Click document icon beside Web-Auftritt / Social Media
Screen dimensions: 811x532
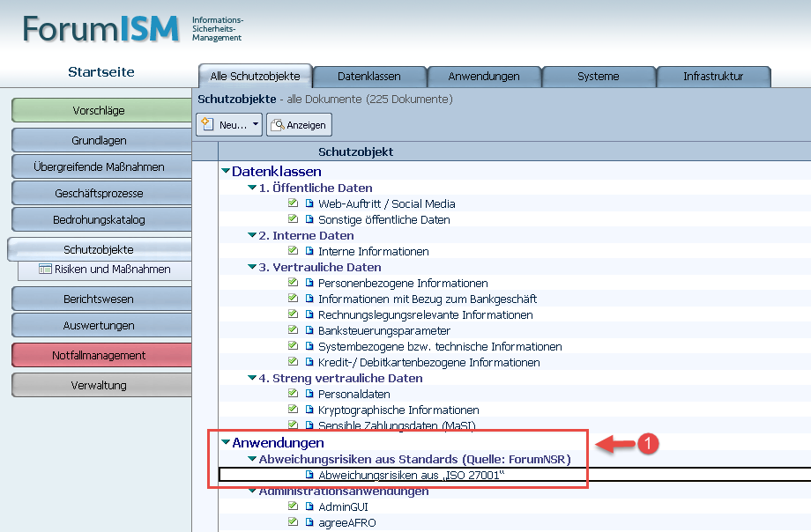309,204
